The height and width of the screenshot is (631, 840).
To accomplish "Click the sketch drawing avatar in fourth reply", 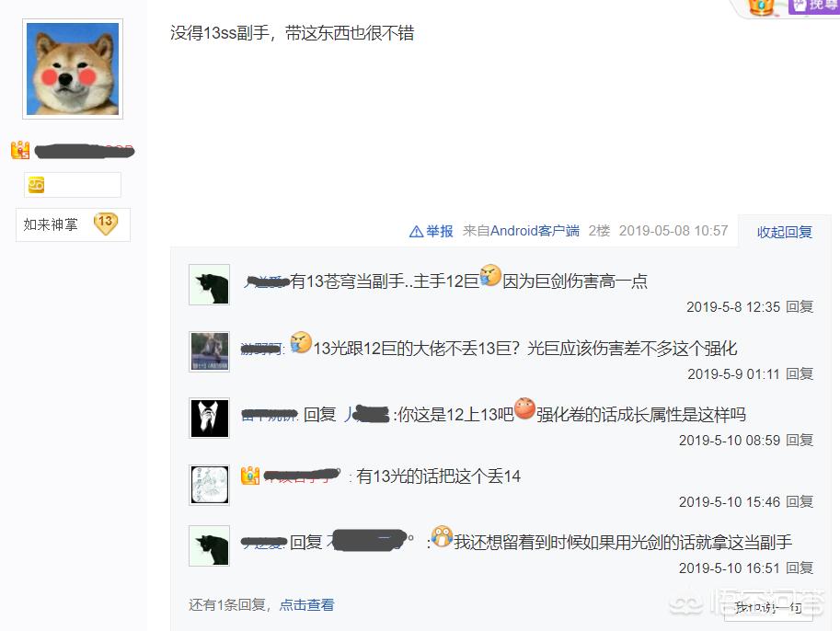I will coord(210,485).
